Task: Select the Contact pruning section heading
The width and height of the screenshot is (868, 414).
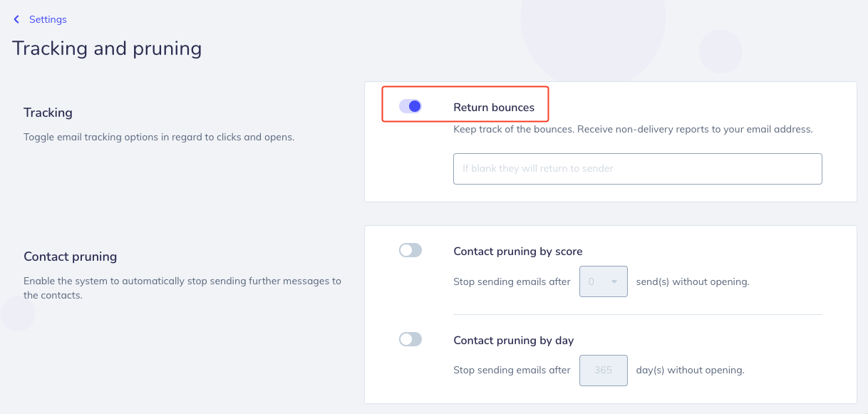Action: [x=71, y=257]
